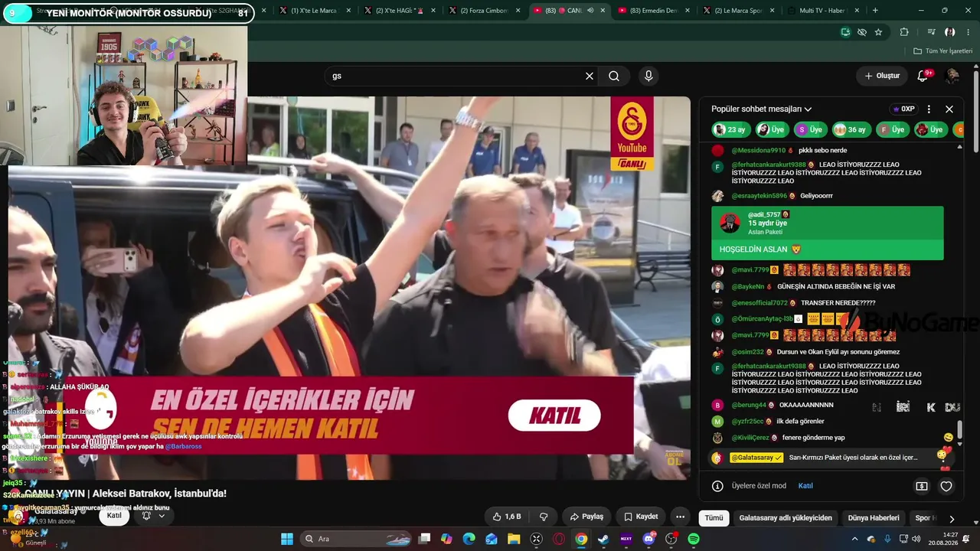Open File Explorer from the taskbar
The height and width of the screenshot is (551, 980).
pyautogui.click(x=514, y=539)
